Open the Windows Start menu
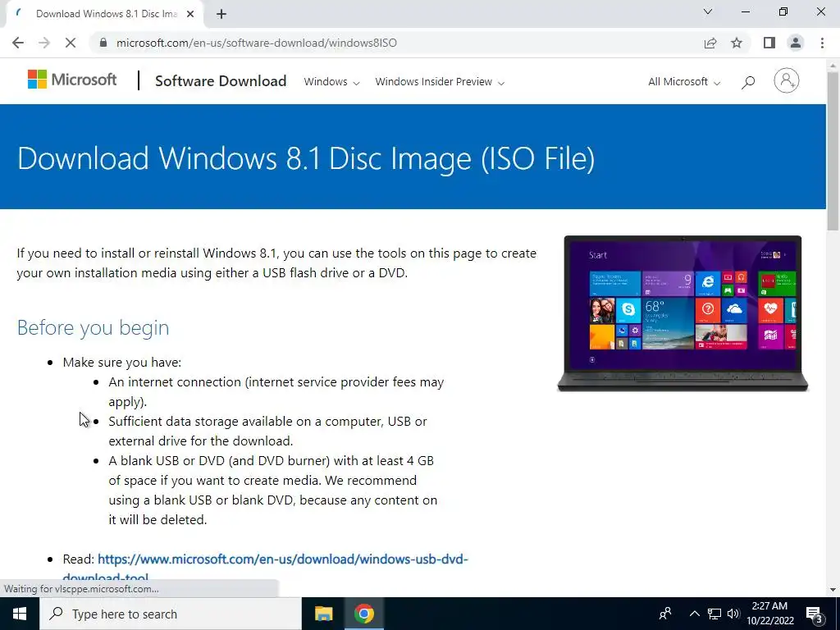This screenshot has width=840, height=630. click(x=20, y=614)
